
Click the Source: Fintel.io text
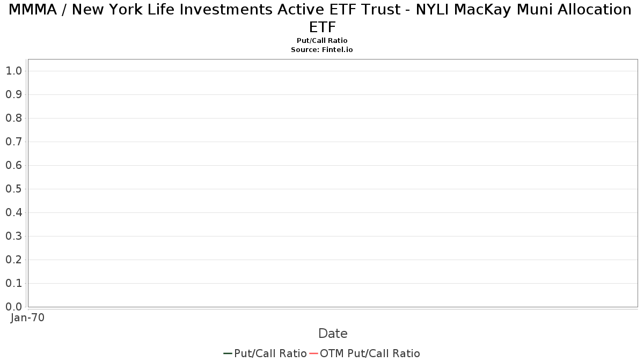pyautogui.click(x=322, y=49)
